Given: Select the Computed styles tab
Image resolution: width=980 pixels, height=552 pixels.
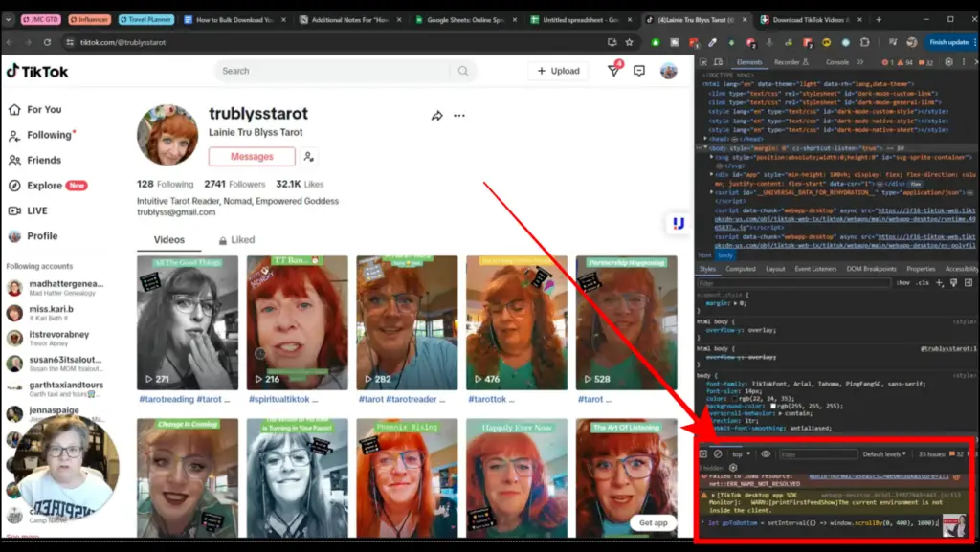Looking at the screenshot, I should click(x=741, y=269).
